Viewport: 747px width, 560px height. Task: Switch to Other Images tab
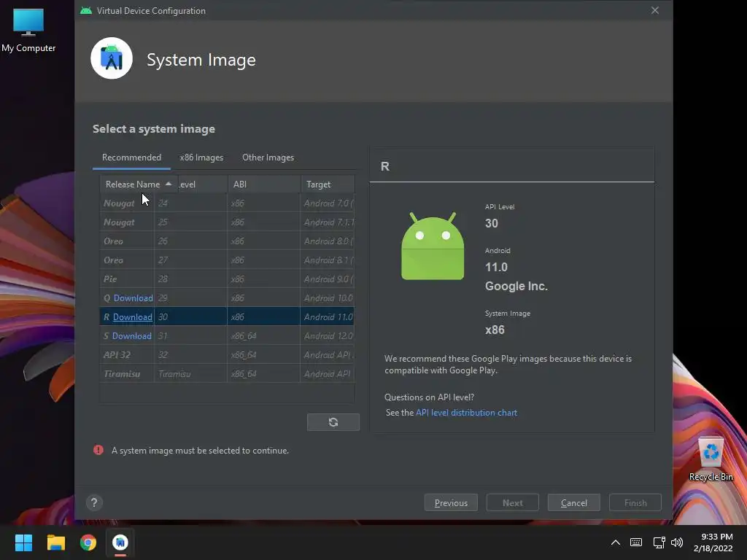(x=268, y=157)
